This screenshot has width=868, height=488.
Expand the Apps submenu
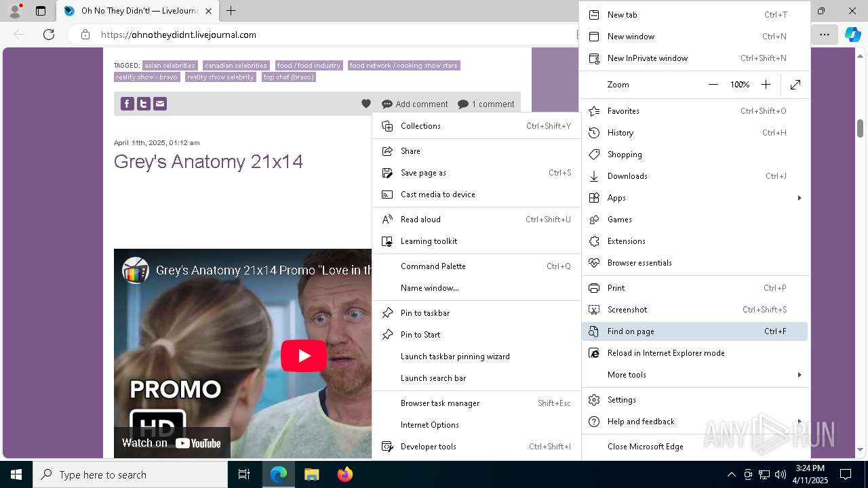(694, 198)
